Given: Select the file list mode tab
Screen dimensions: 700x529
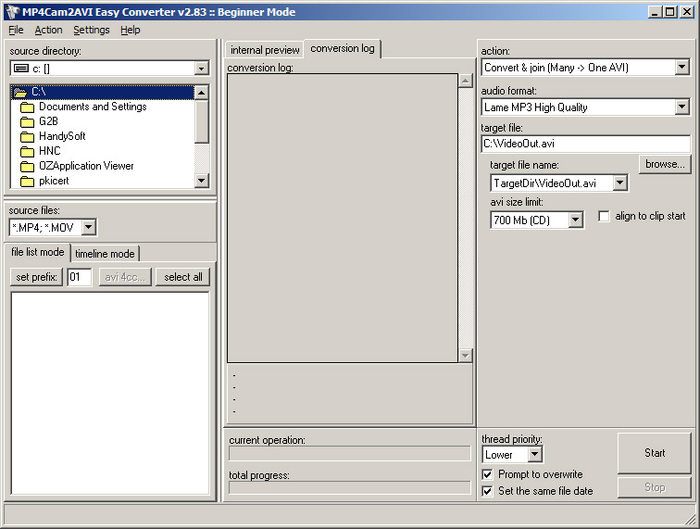Looking at the screenshot, I should [38, 252].
